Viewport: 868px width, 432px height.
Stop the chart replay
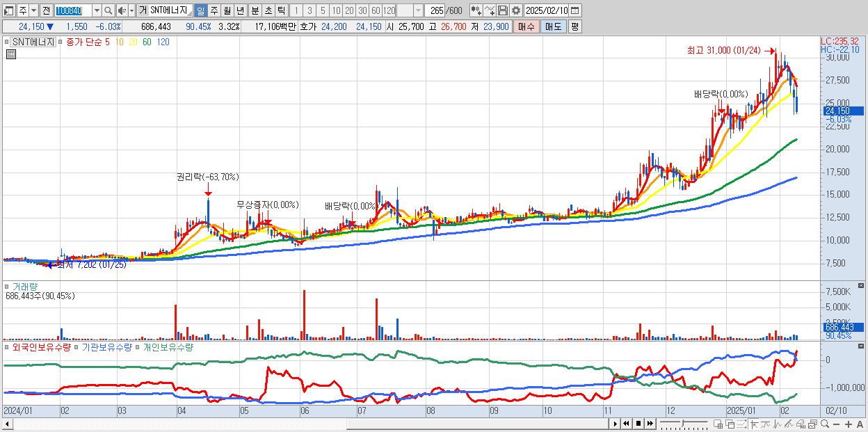click(638, 424)
